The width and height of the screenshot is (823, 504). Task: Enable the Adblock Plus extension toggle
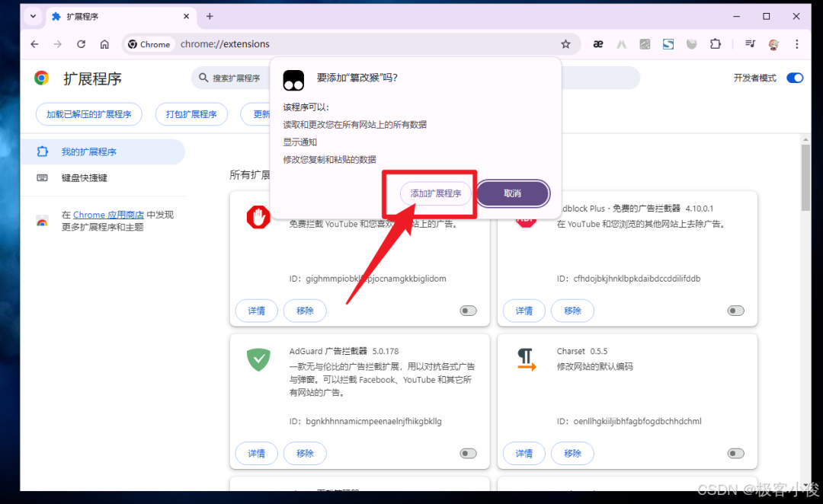tap(736, 311)
